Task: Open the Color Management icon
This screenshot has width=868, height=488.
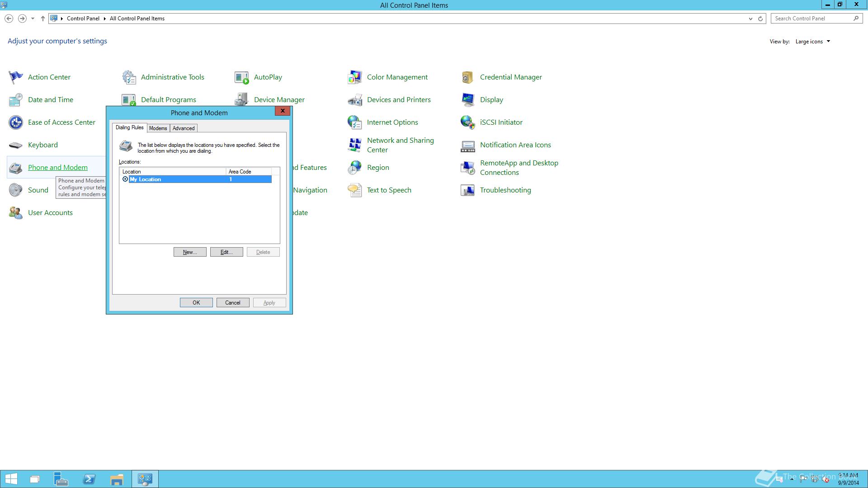Action: click(355, 77)
